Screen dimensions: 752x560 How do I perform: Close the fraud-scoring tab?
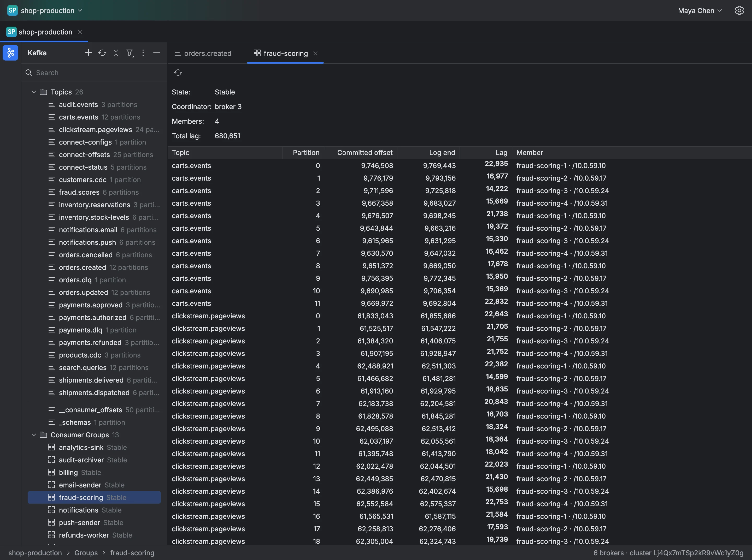[x=315, y=53]
